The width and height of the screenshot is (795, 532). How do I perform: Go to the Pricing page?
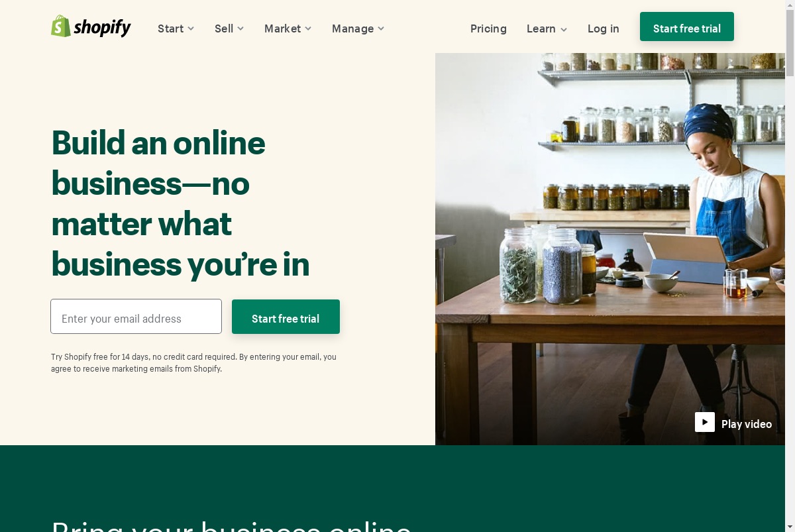click(488, 28)
